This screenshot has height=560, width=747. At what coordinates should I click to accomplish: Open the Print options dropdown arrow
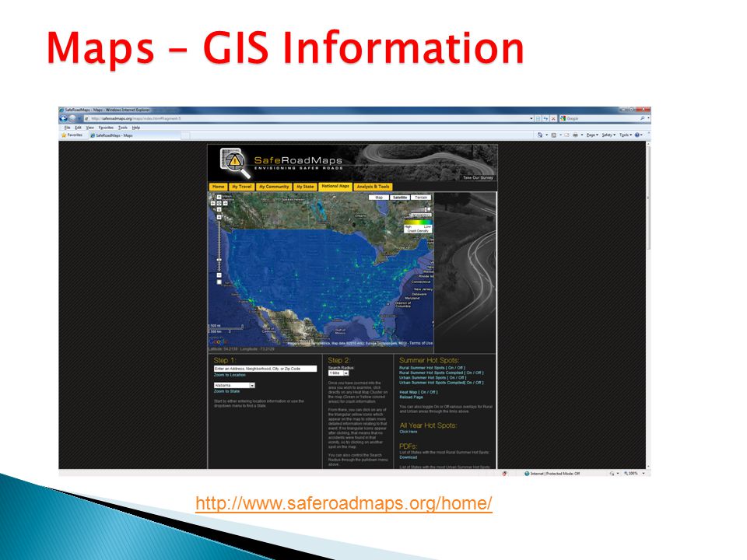point(582,135)
